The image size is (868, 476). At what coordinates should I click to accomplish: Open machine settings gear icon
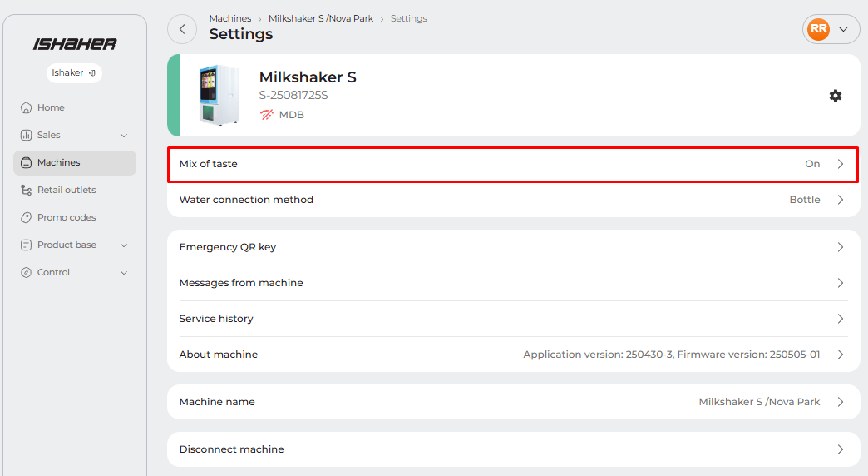(x=836, y=96)
